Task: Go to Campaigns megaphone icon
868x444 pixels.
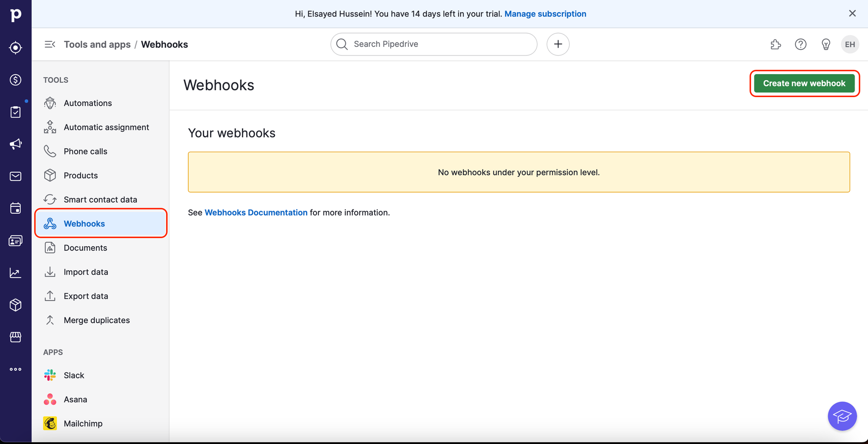Action: click(16, 144)
